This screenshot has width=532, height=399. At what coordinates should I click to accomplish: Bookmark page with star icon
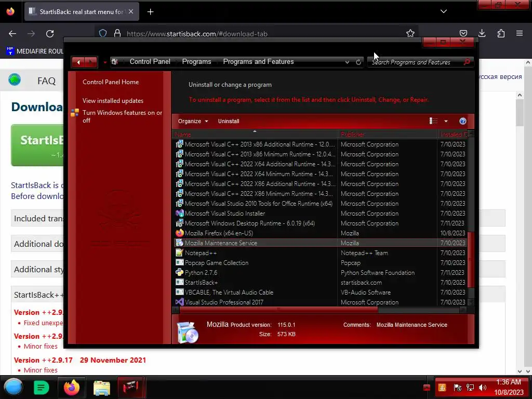(x=410, y=33)
